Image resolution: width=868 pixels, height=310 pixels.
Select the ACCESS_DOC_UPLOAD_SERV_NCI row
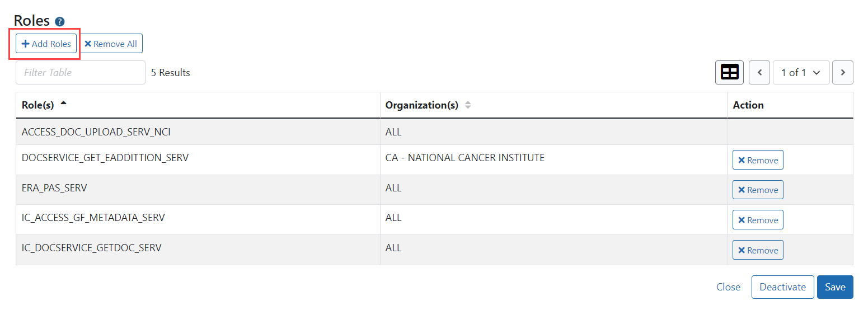click(434, 132)
